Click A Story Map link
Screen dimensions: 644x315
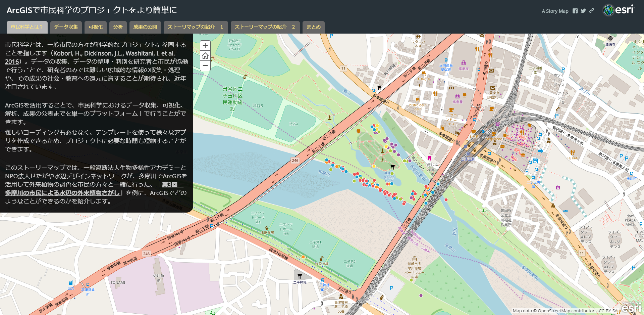click(555, 11)
